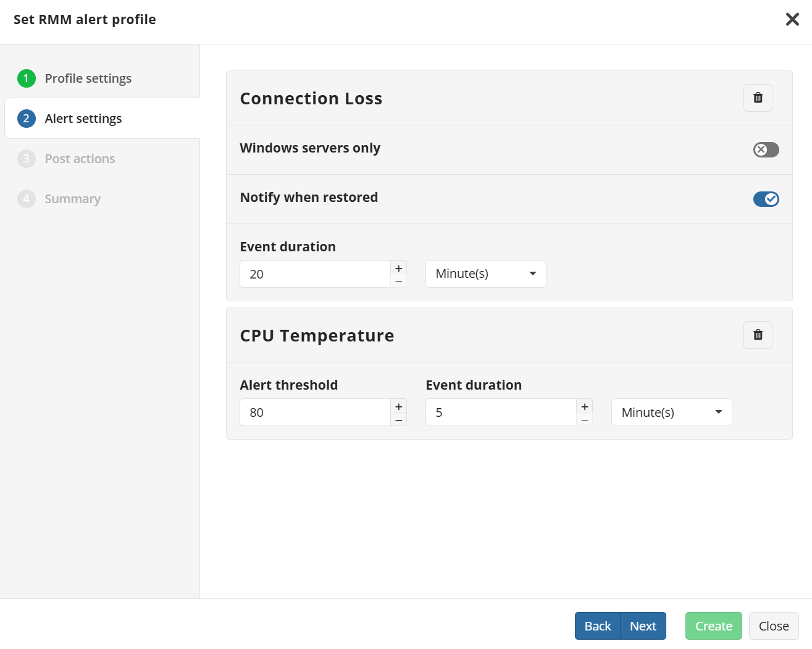
Task: Click the CPU Temperature heading
Action: (317, 335)
